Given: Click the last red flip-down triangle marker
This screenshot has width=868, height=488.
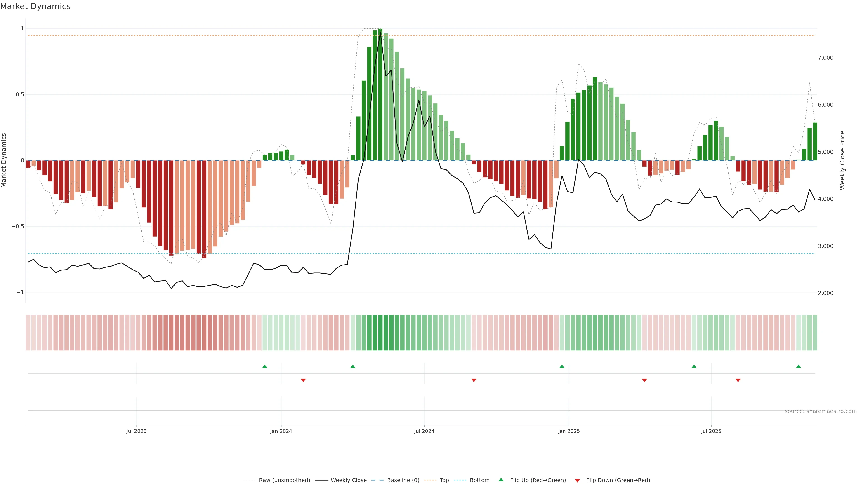Looking at the screenshot, I should [x=738, y=380].
